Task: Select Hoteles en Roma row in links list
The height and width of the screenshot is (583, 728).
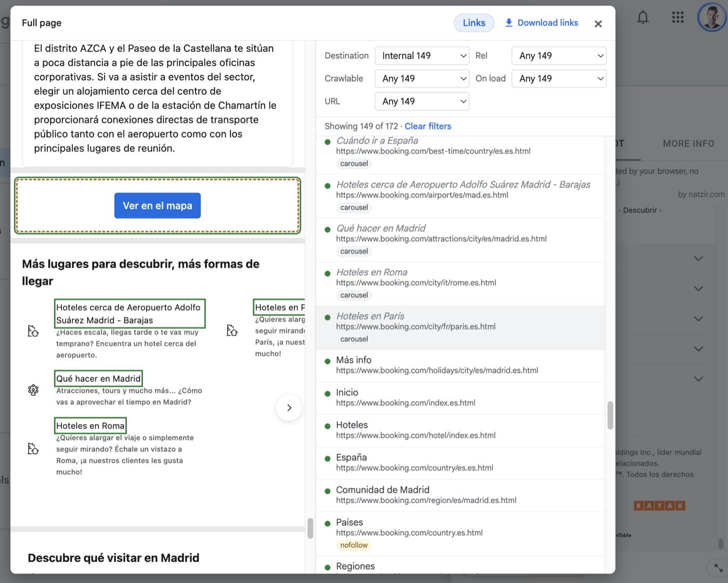Action: (460, 284)
